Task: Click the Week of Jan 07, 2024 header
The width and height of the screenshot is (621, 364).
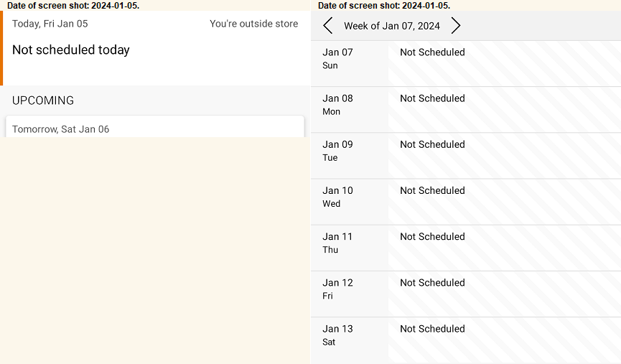Action: pyautogui.click(x=392, y=26)
